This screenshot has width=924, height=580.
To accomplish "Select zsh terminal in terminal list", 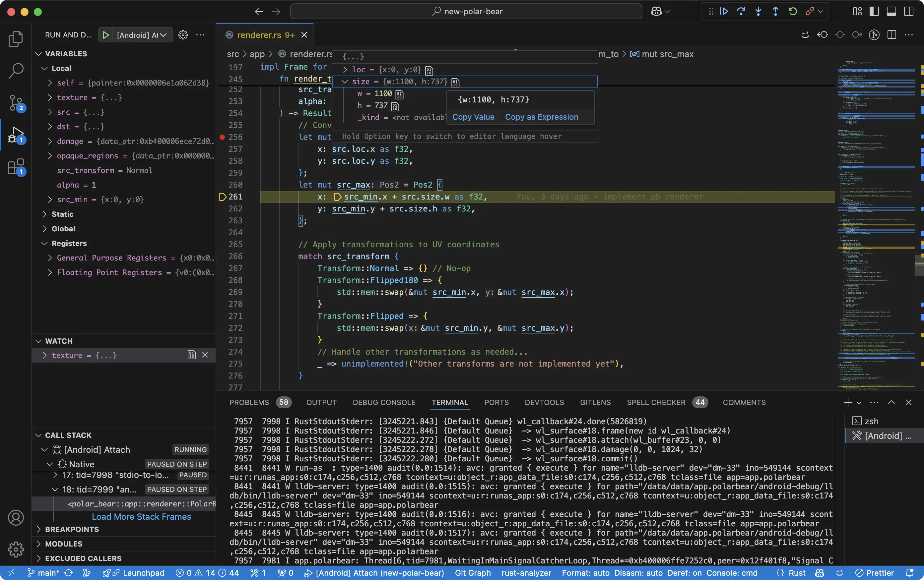I will point(884,421).
